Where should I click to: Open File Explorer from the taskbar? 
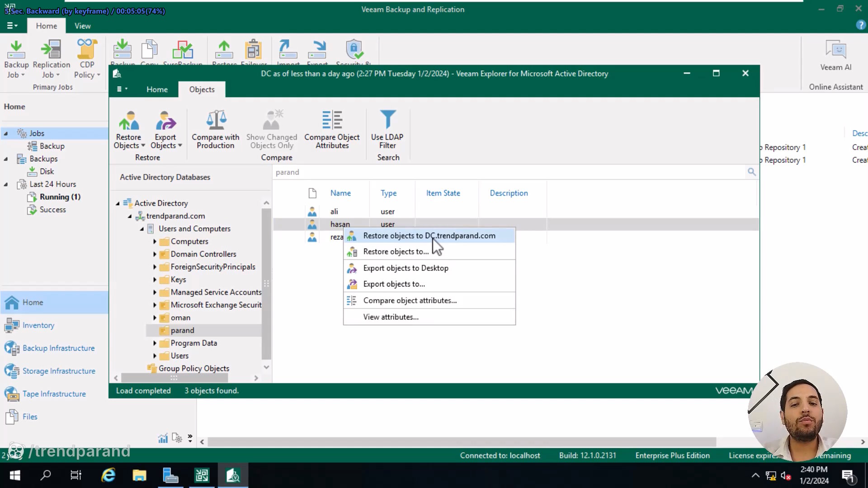coord(139,475)
